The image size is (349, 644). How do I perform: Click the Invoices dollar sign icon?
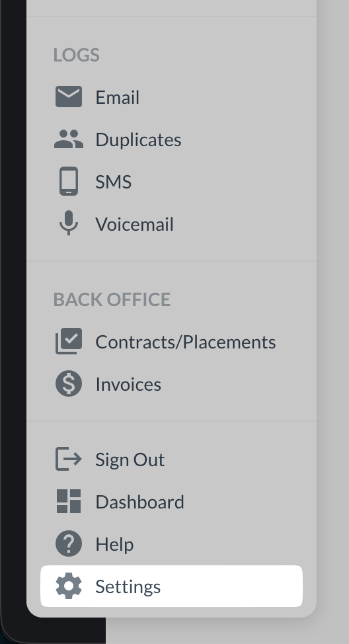tap(69, 383)
